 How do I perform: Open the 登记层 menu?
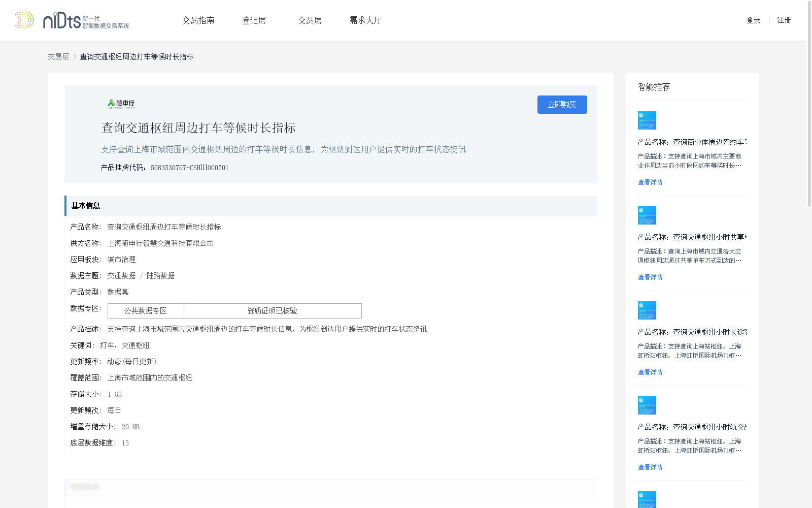click(x=254, y=20)
